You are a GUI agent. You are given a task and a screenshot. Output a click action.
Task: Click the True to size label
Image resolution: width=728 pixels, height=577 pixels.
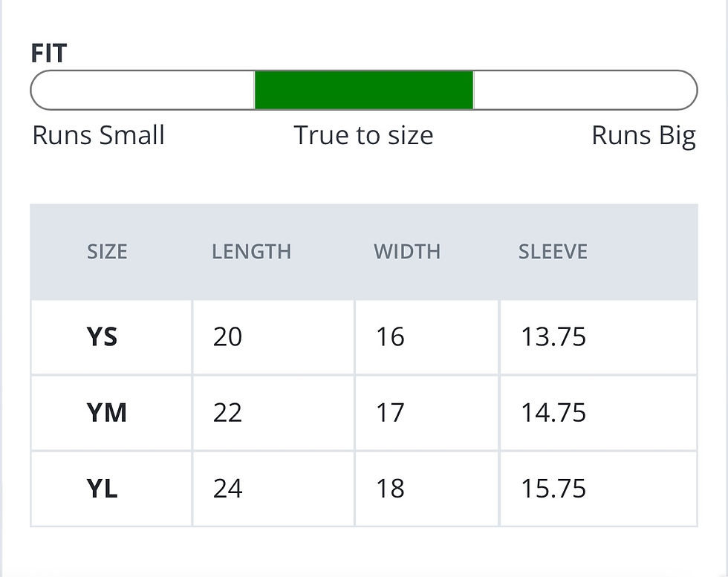tap(363, 136)
